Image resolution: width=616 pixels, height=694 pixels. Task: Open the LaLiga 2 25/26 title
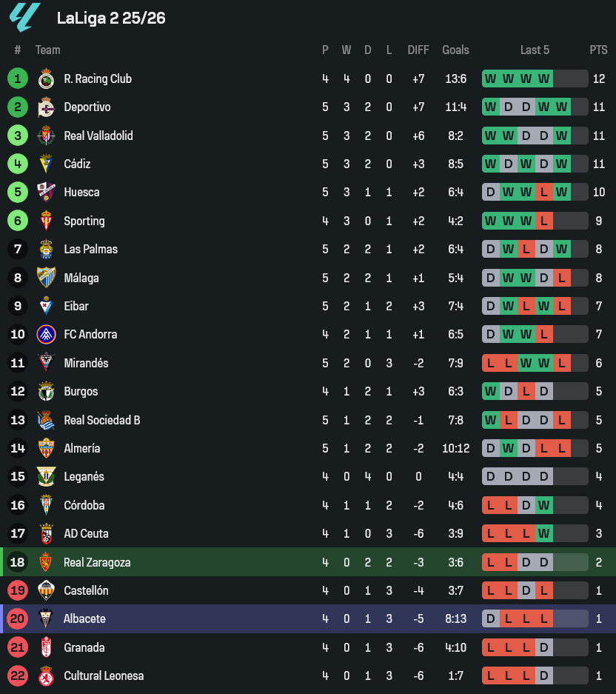coord(111,18)
